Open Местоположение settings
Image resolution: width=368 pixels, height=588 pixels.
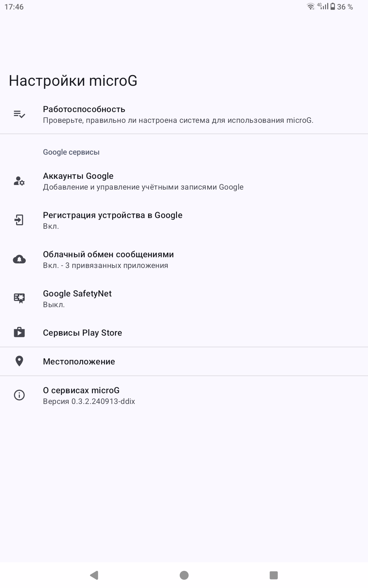point(79,361)
